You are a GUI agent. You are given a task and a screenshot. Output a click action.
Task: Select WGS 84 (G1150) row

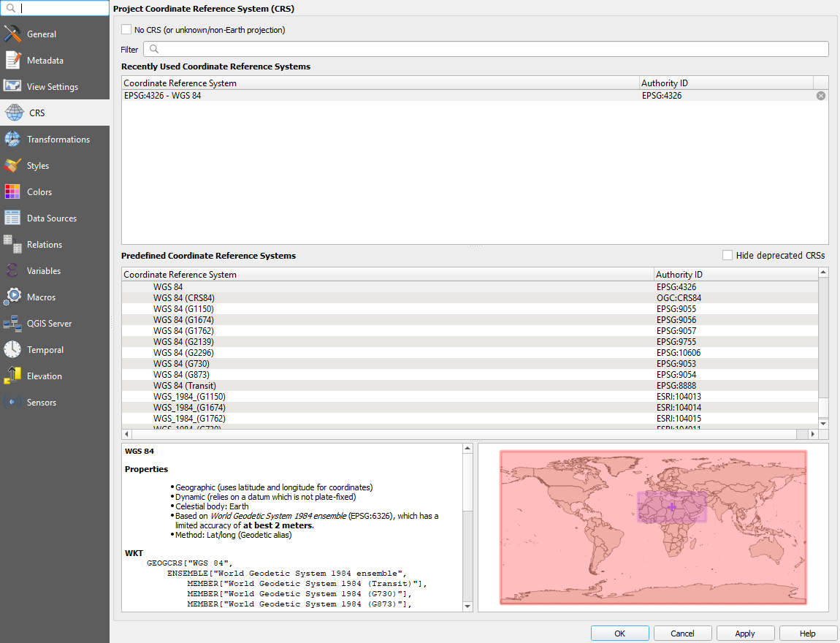470,308
